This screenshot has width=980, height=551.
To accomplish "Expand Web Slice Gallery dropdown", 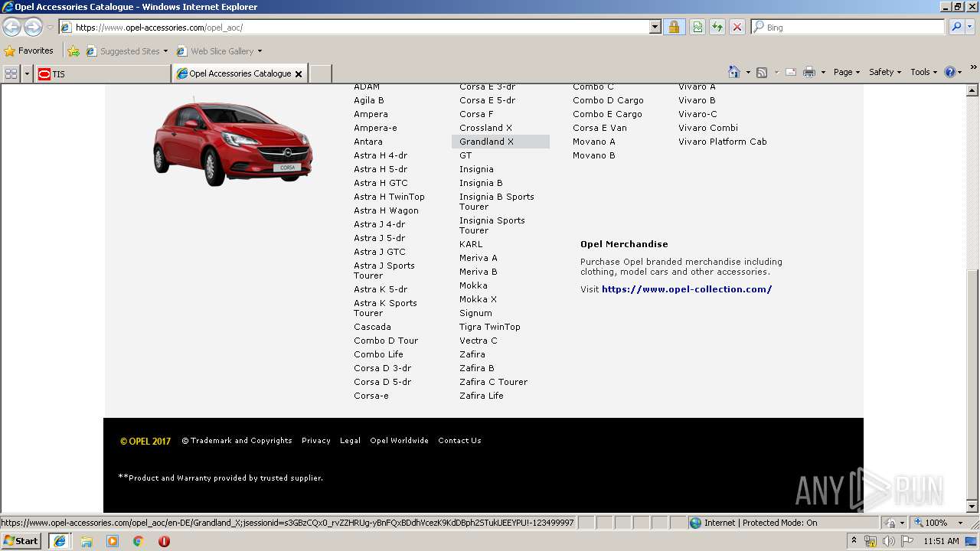I will click(260, 51).
